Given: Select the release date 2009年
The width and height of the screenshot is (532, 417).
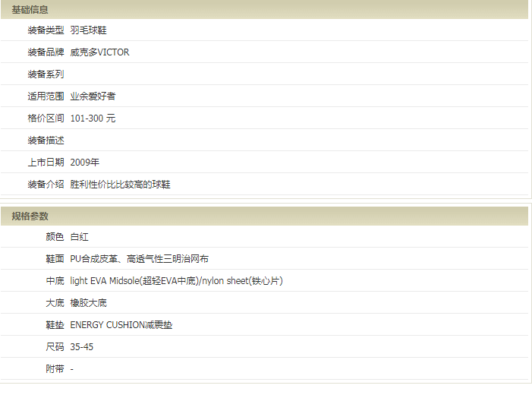Looking at the screenshot, I should point(84,163).
